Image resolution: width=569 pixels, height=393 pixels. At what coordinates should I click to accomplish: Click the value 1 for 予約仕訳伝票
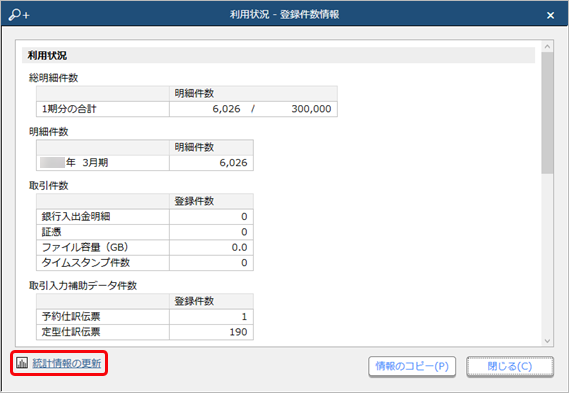[244, 317]
